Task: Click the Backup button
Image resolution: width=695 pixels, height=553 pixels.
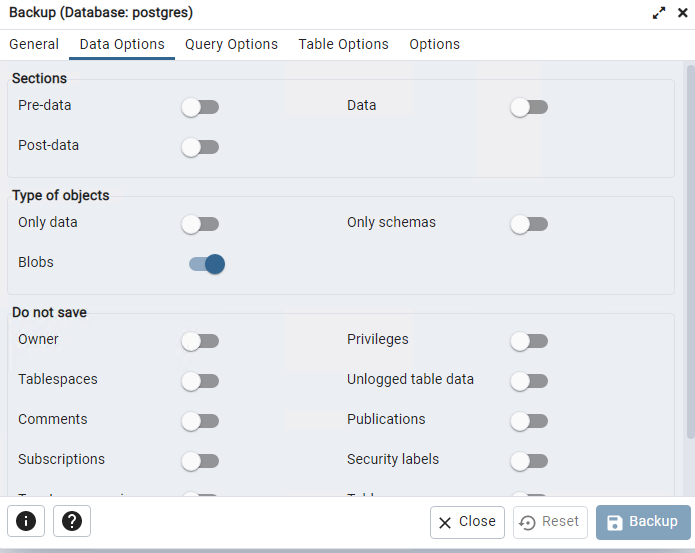Action: [643, 522]
